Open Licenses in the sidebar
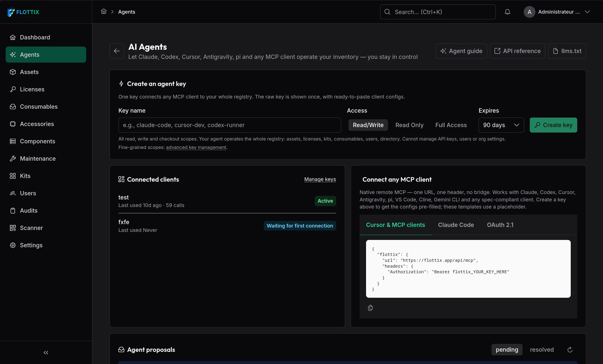The height and width of the screenshot is (364, 603). [x=46, y=89]
